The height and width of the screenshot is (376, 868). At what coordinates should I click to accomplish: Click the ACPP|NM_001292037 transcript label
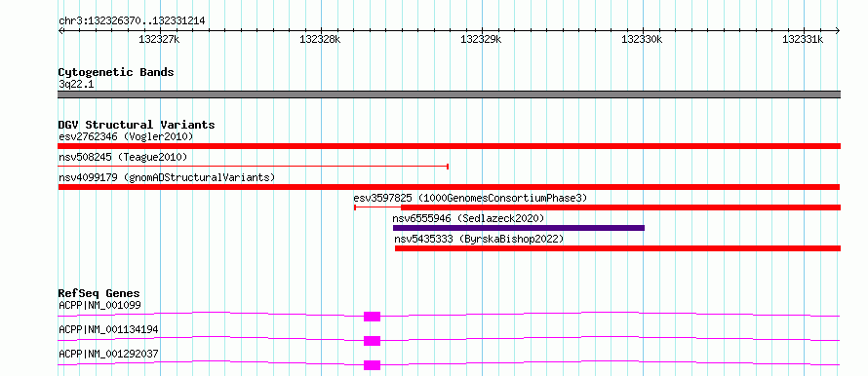click(x=108, y=354)
